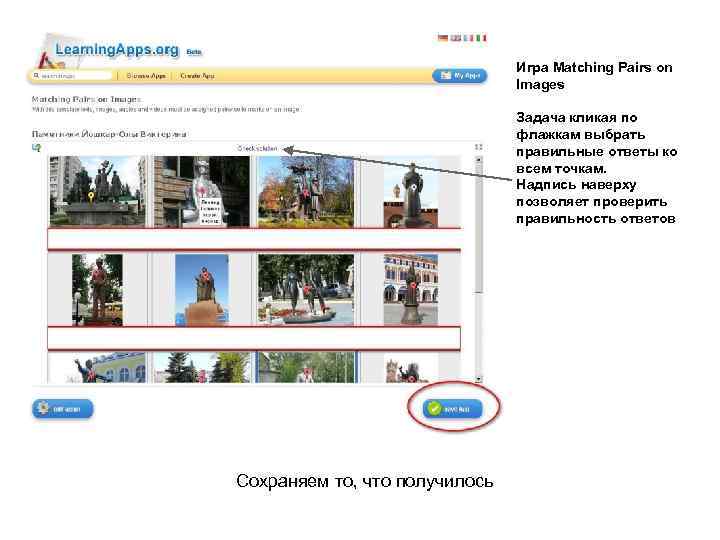This screenshot has height=540, width=720.
Task: Select the partially visible fir trees photo
Action: 201,368
